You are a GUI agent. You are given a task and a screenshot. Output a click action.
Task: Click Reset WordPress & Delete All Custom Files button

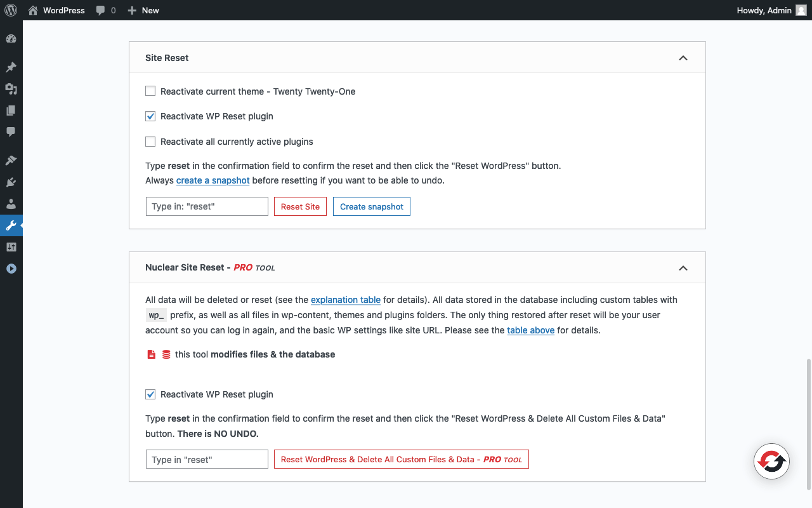pos(401,459)
